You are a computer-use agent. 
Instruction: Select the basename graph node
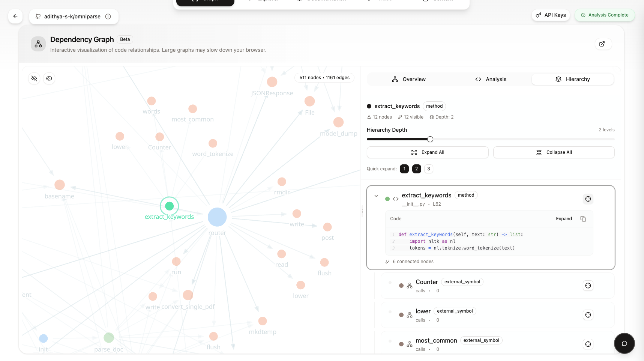pyautogui.click(x=60, y=185)
